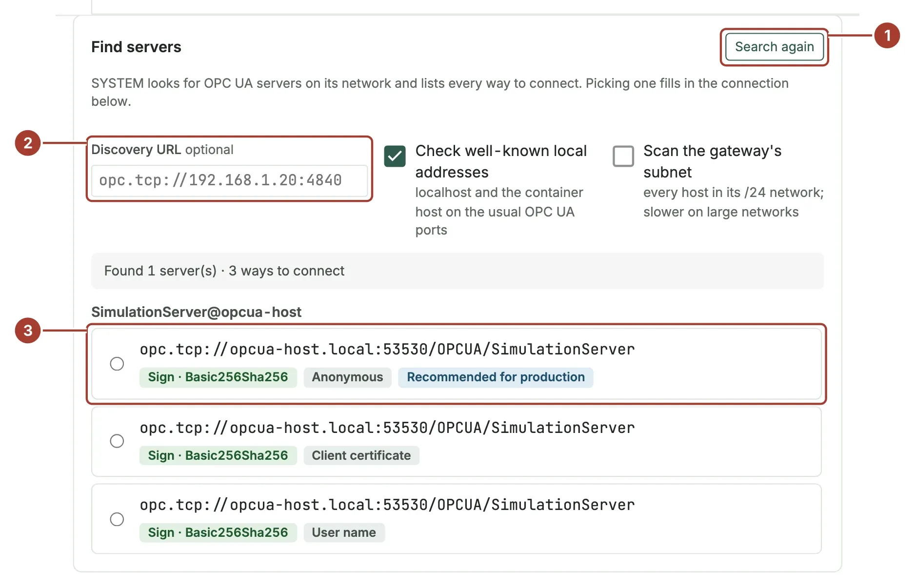
Task: Click the User name badge
Action: 344,532
